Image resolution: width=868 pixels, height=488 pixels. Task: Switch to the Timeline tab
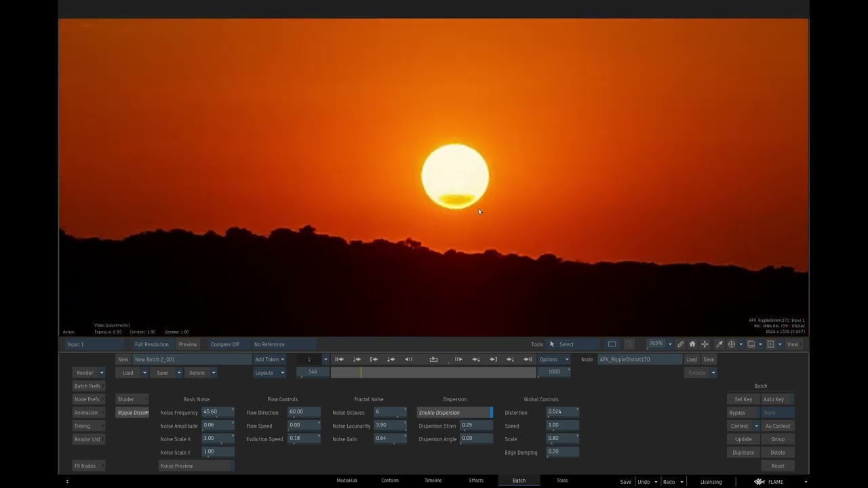[x=433, y=481]
